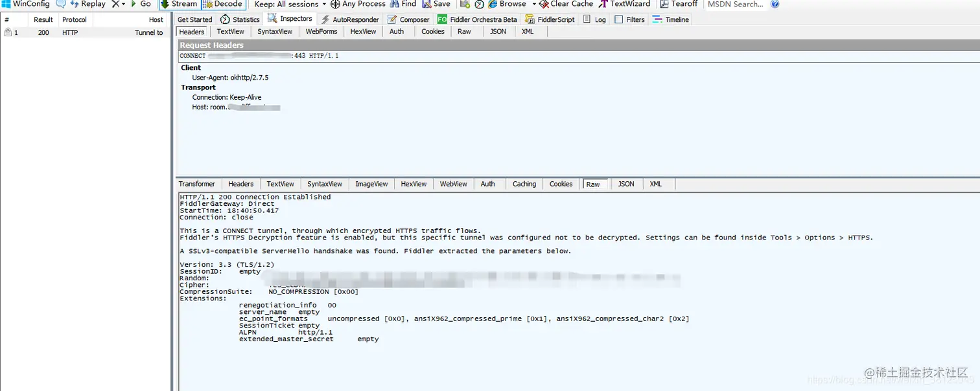Select response JSON tab
Viewport: 980px width, 391px height.
[626, 184]
